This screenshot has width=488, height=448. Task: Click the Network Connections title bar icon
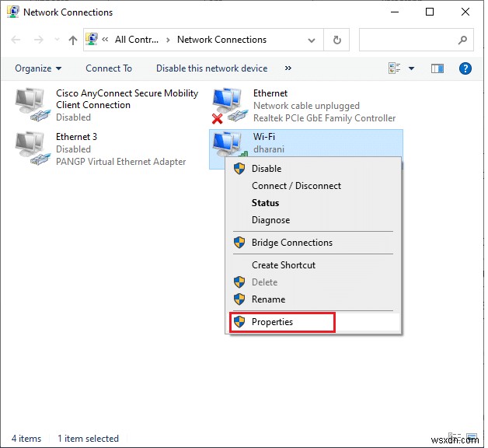pos(12,12)
